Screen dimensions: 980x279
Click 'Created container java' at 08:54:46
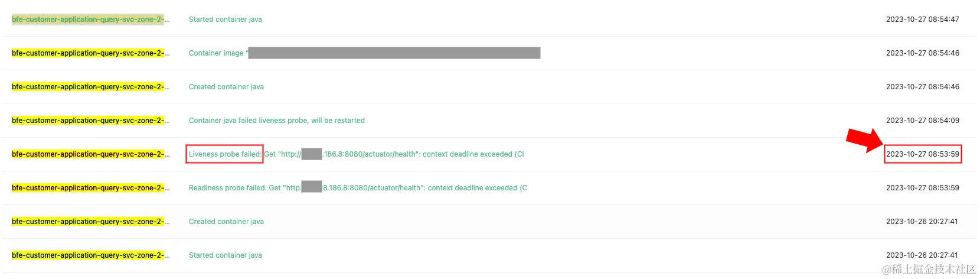click(226, 87)
